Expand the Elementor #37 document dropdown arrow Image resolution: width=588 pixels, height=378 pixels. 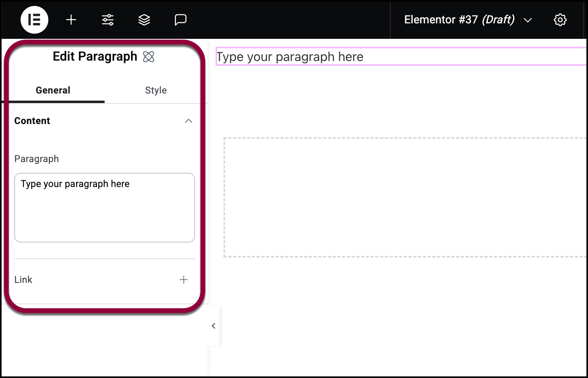tap(528, 20)
